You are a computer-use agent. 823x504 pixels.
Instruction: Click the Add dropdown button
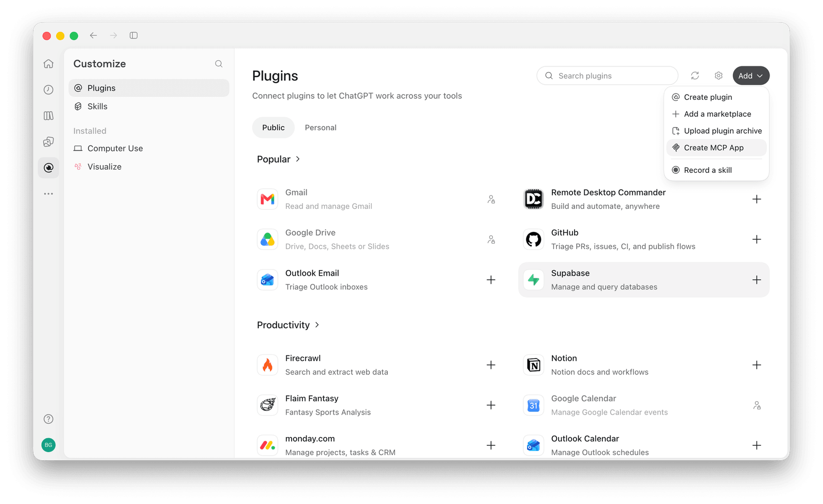click(x=751, y=76)
